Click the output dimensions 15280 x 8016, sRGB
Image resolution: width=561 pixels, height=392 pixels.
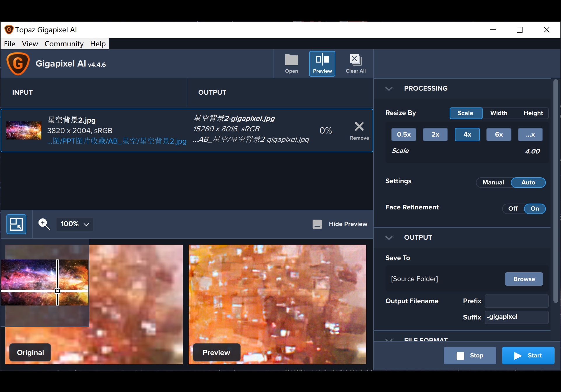click(x=226, y=129)
